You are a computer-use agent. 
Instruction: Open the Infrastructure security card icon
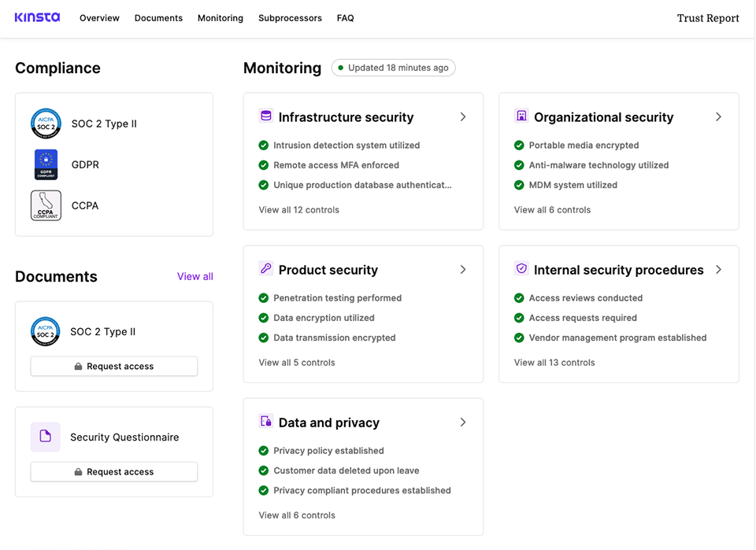[265, 116]
